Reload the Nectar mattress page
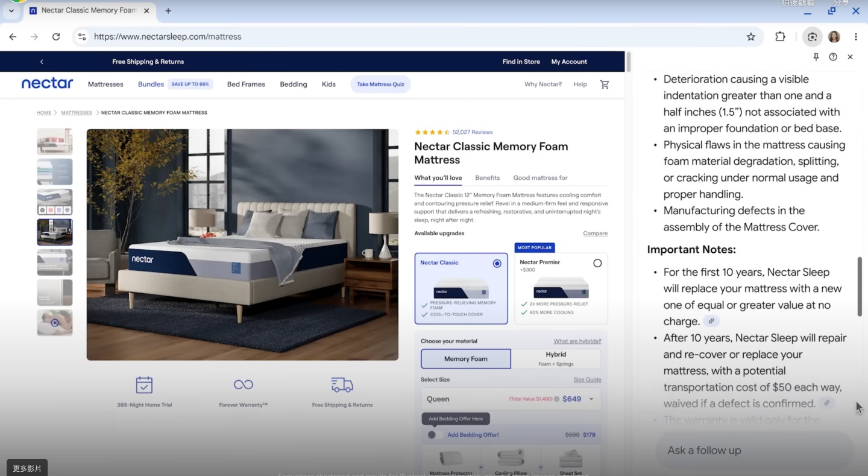Image resolution: width=868 pixels, height=476 pixels. pos(56,37)
